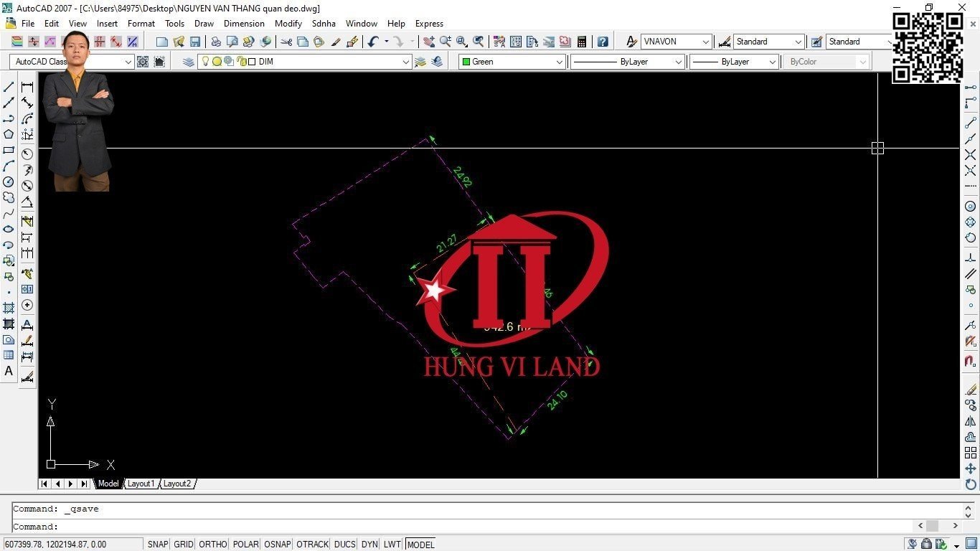980x551 pixels.
Task: Toggle ORTHO mode in status bar
Action: 213,545
